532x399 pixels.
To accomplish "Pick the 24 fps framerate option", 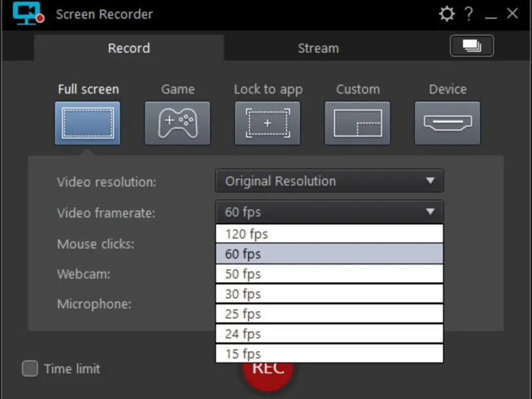I will [329, 334].
